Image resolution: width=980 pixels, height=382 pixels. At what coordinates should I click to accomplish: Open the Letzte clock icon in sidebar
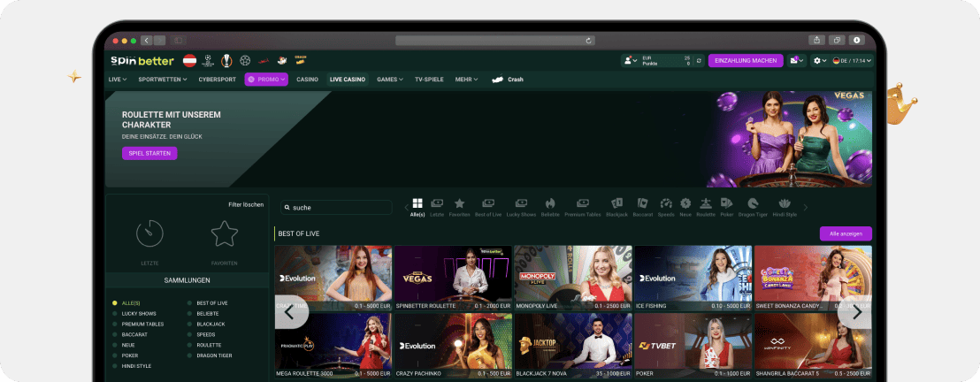tap(149, 234)
